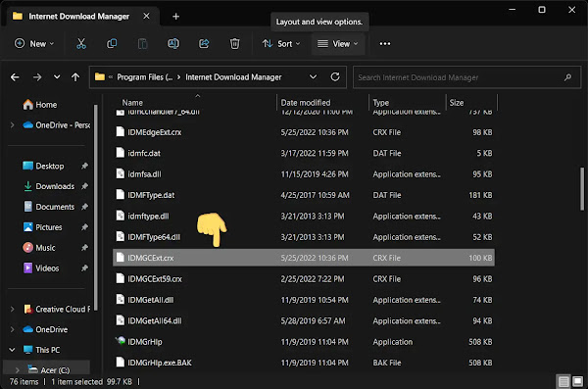Click the Paste clipboard icon
The height and width of the screenshot is (389, 588).
pos(142,44)
